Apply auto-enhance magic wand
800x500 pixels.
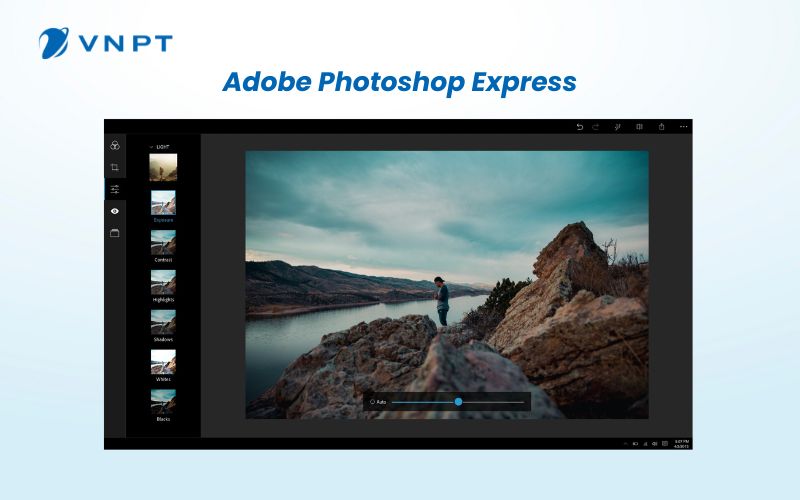pos(617,127)
